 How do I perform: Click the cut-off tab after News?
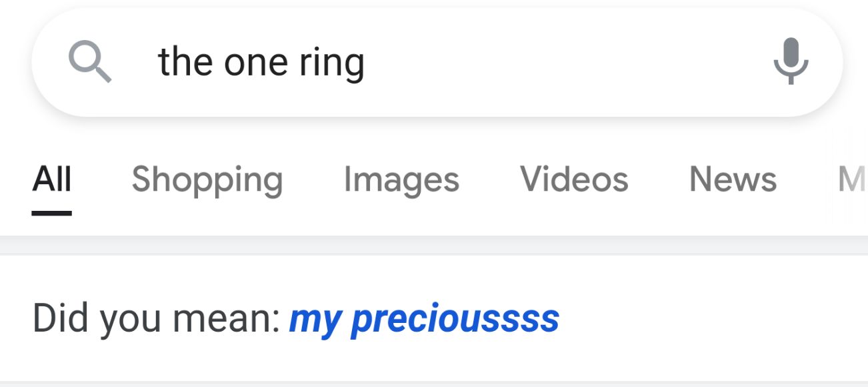point(852,179)
